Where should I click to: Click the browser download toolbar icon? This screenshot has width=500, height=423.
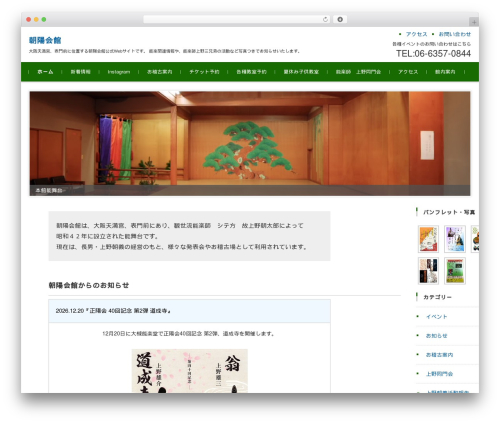point(340,19)
